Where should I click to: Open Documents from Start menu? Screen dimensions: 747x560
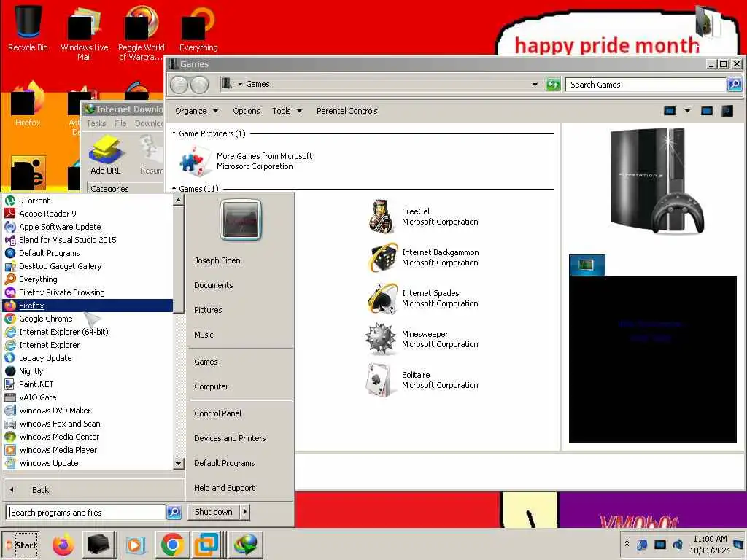(214, 285)
